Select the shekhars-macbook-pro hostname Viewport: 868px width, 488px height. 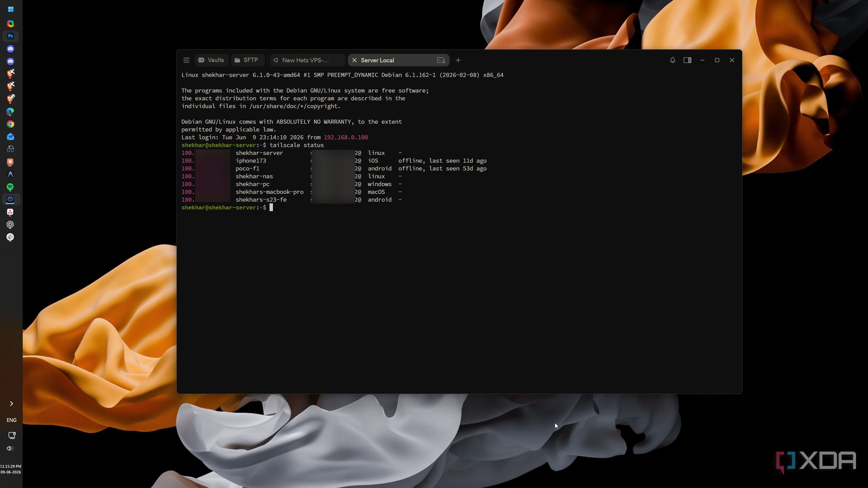click(x=270, y=192)
